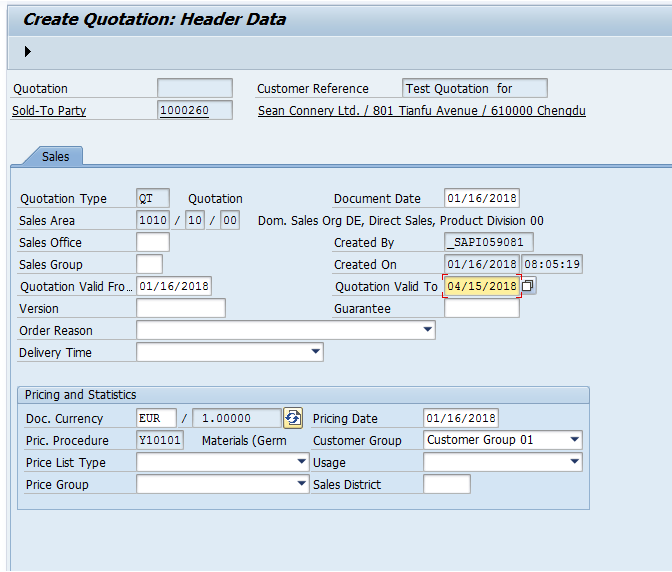672x572 pixels.
Task: Click the Sales Office field
Action: (x=153, y=242)
